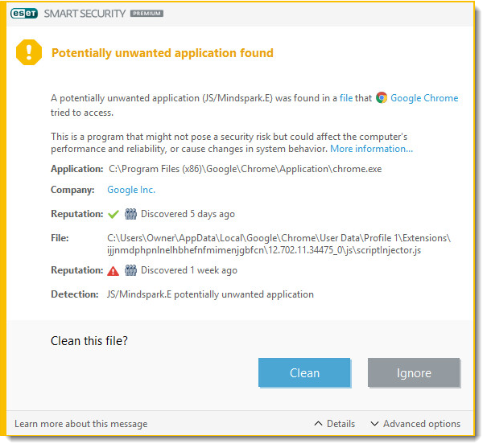Click the SMART SECURITY title text
Image resolution: width=487 pixels, height=448 pixels.
click(x=85, y=14)
